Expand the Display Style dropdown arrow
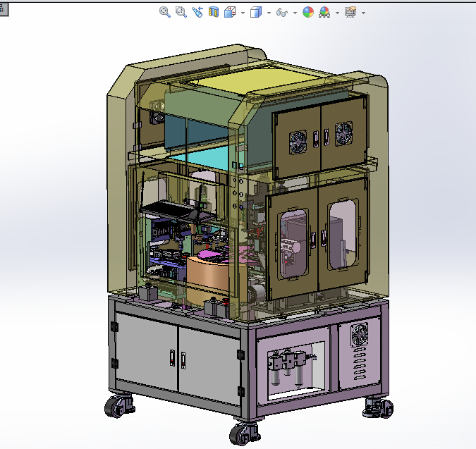This screenshot has height=449, width=476. coord(269,13)
